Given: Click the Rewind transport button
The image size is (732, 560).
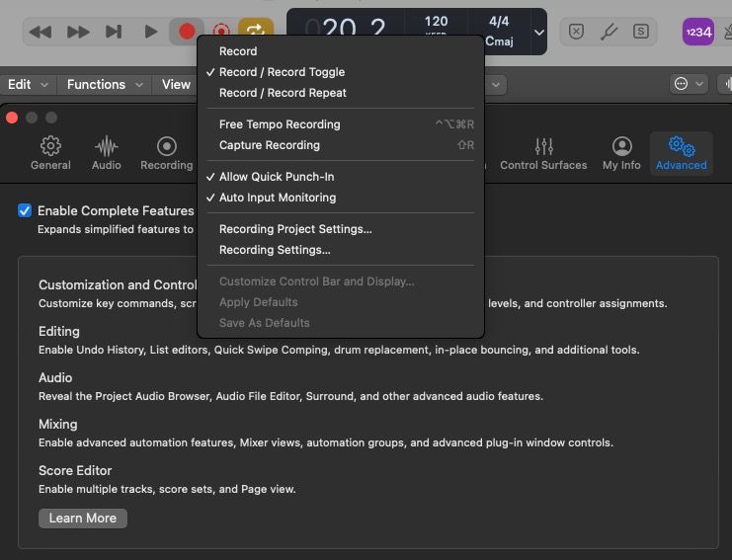Looking at the screenshot, I should [x=41, y=32].
